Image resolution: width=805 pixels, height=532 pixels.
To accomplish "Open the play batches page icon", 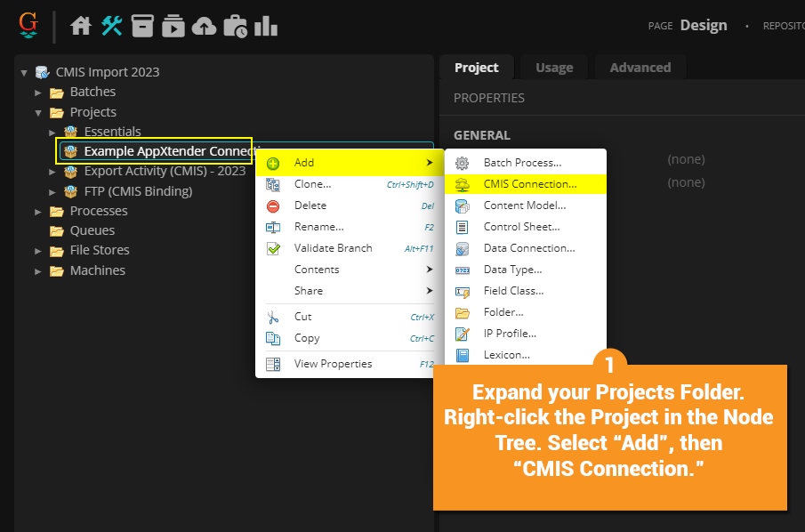I will click(x=173, y=26).
